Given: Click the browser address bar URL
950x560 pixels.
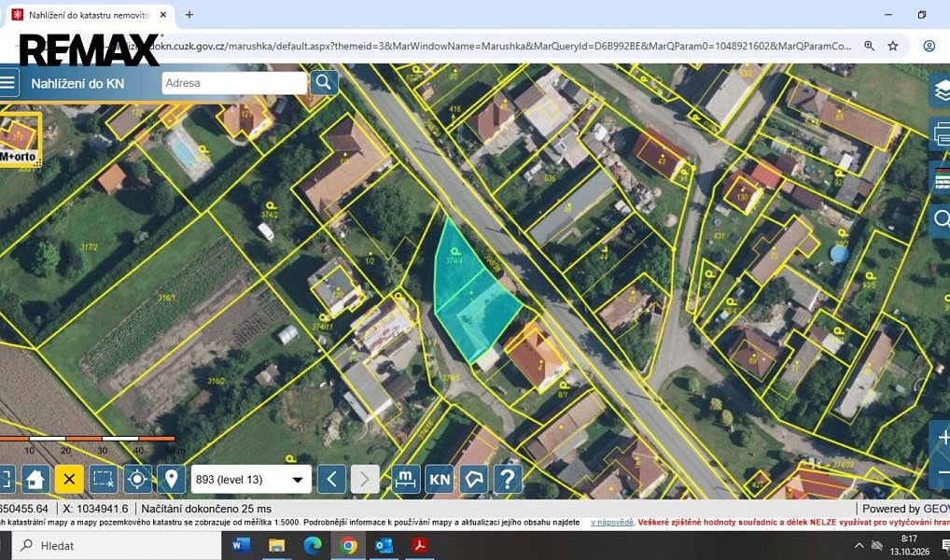Looking at the screenshot, I should click(503, 46).
